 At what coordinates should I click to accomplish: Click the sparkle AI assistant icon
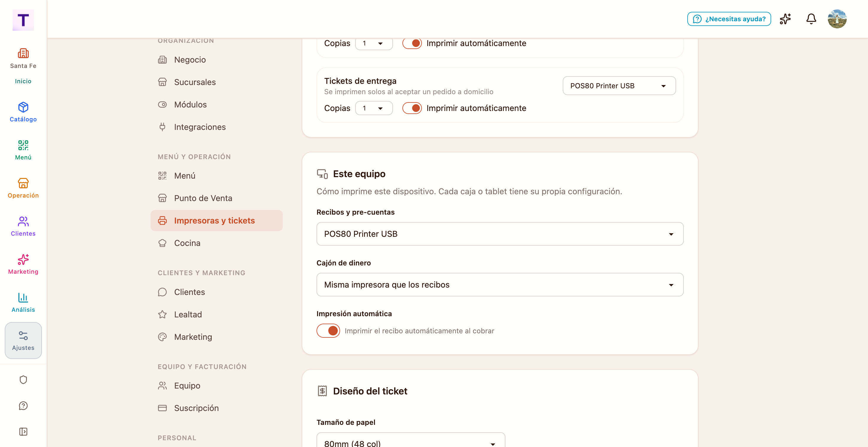pyautogui.click(x=785, y=19)
